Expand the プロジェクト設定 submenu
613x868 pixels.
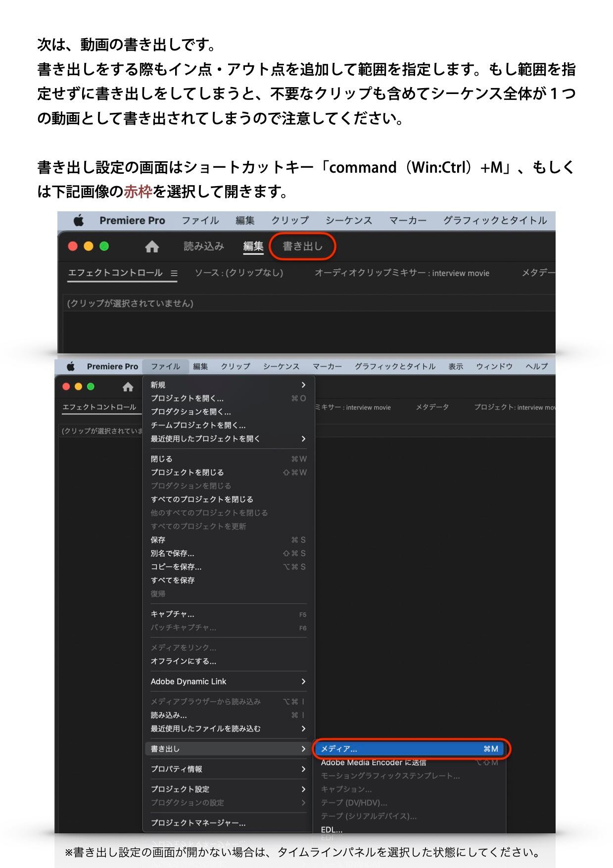click(229, 789)
